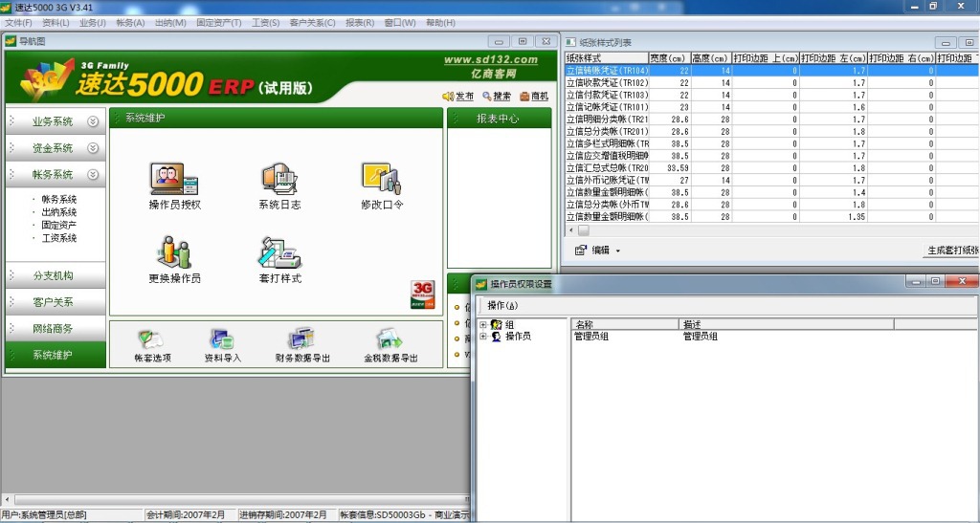Select 帐务系统 sub-item under expanded section

[x=59, y=200]
